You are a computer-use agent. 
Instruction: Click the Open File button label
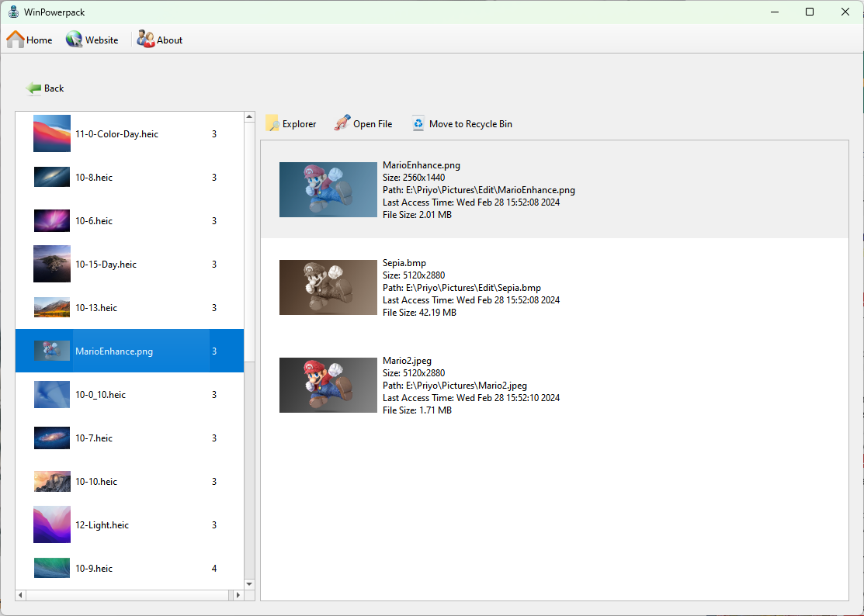pos(373,124)
